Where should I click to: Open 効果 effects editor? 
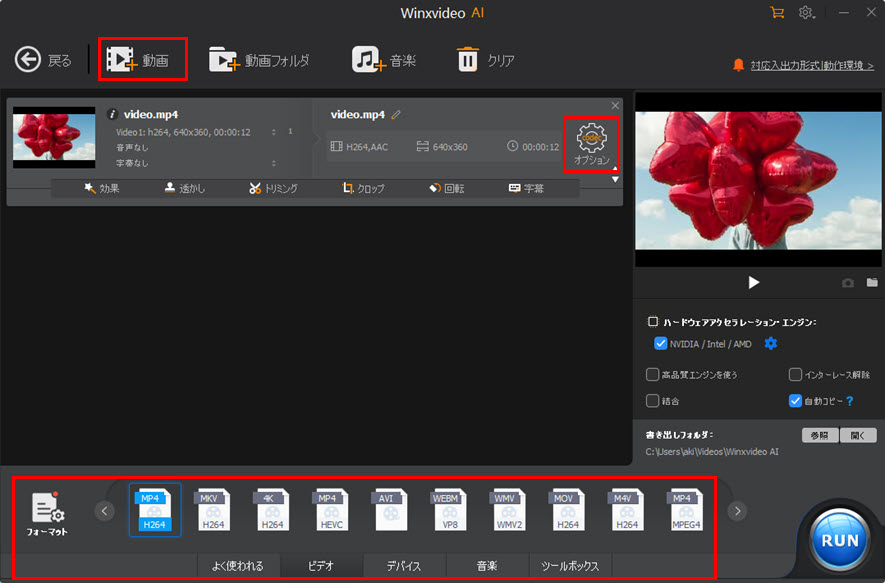pos(102,189)
